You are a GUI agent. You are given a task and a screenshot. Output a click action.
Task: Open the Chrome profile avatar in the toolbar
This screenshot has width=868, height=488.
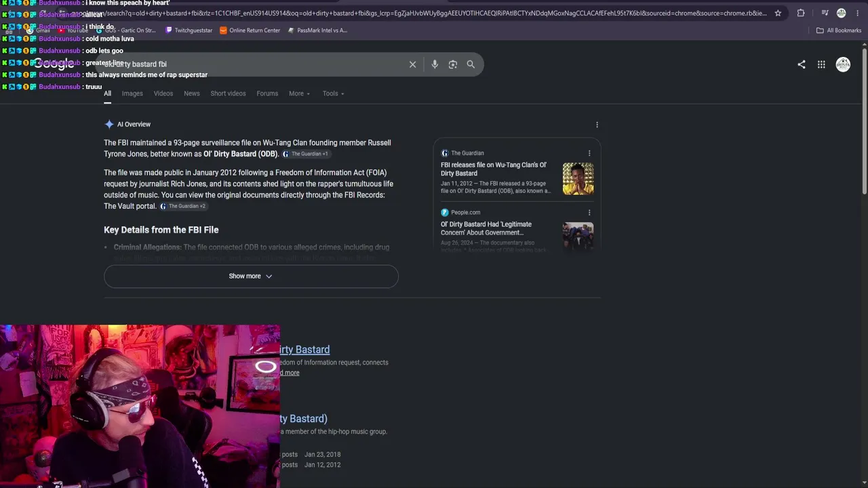tap(842, 13)
